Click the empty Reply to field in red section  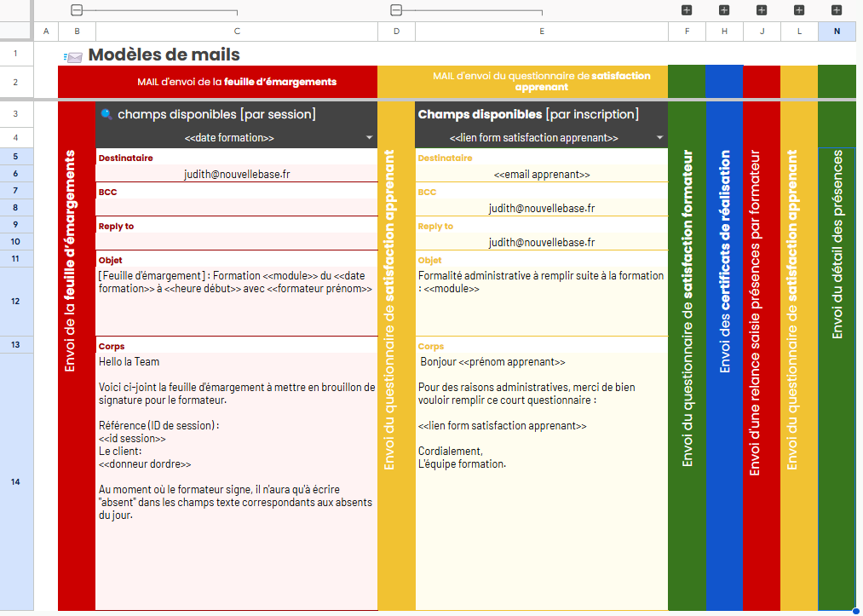click(x=237, y=242)
